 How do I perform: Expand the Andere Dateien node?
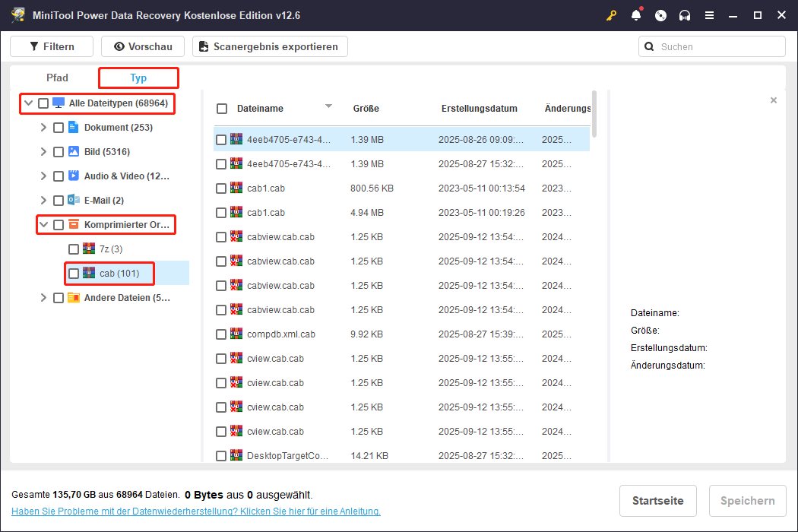(x=44, y=298)
